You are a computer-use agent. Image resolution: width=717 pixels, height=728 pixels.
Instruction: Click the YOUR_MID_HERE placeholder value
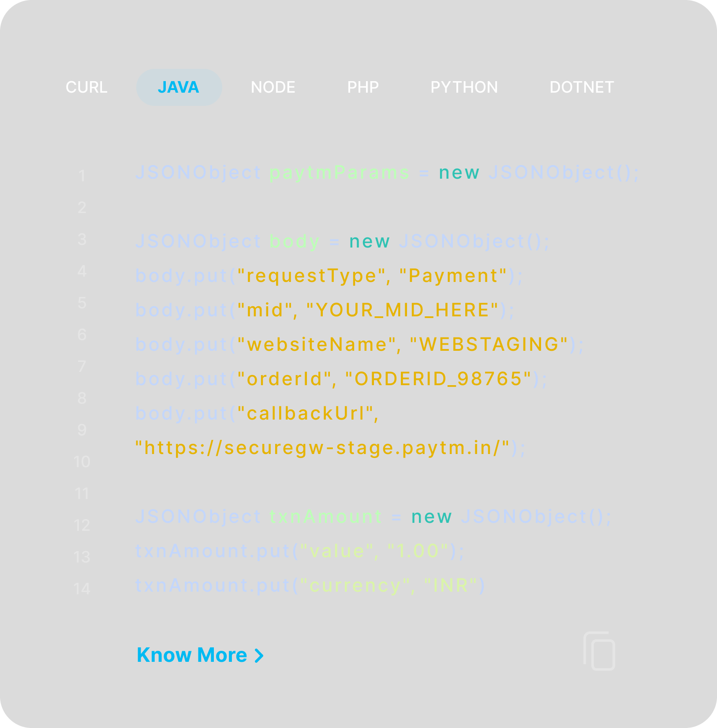[402, 310]
